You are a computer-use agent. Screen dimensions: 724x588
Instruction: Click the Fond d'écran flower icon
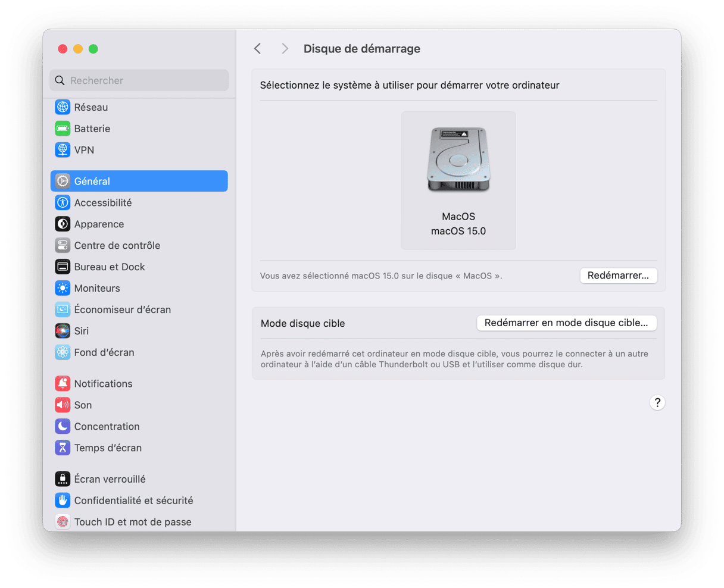point(63,352)
